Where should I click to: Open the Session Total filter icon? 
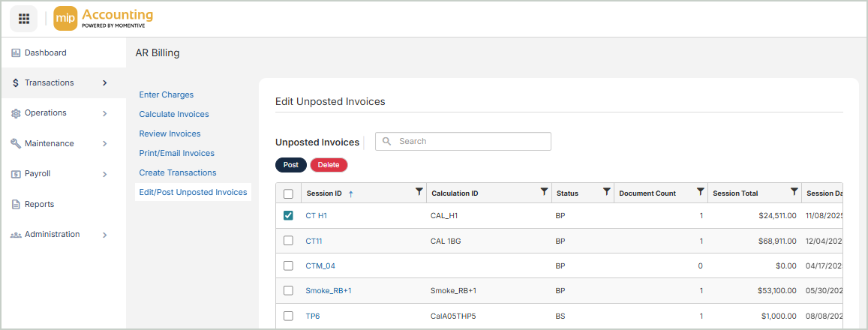(x=794, y=192)
